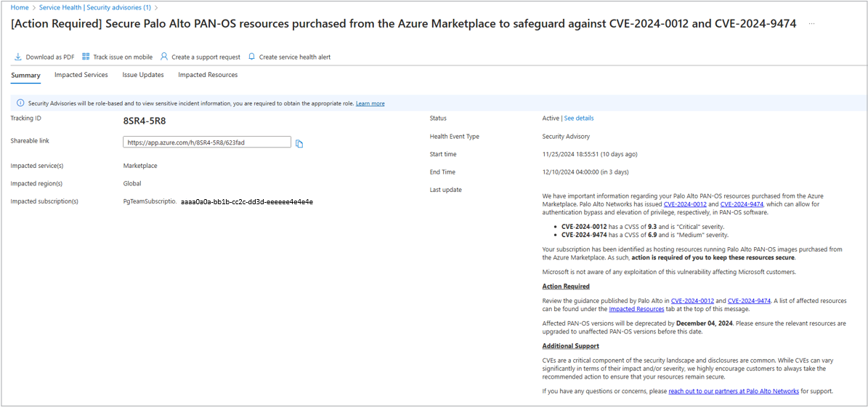868x407 pixels.
Task: Click Tracking ID value 8SR4-5R8
Action: tap(145, 120)
